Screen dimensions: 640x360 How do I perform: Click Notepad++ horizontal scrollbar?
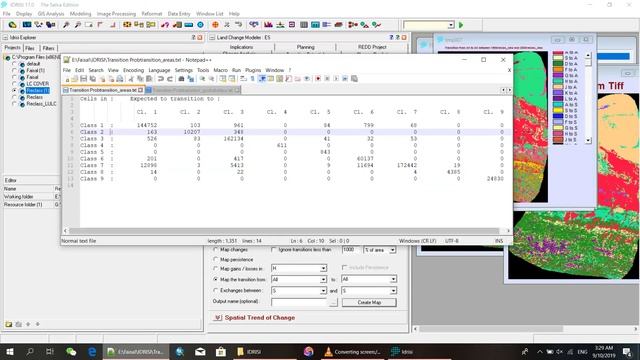pos(284,231)
